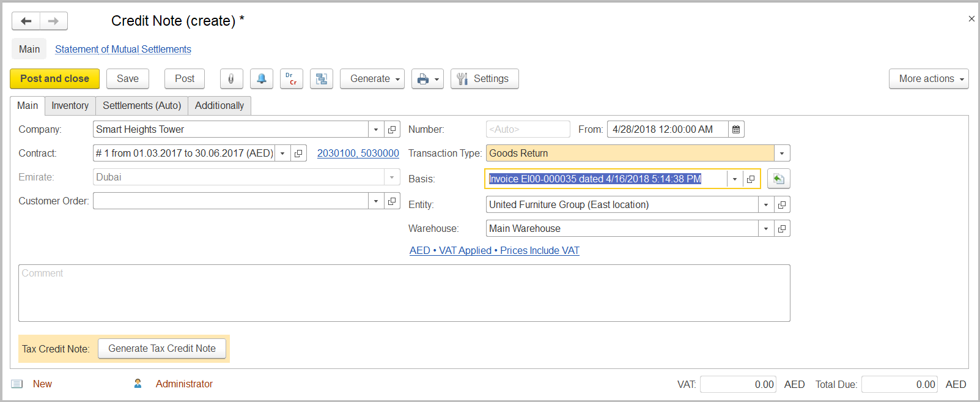Viewport: 980px width, 402px height.
Task: Expand the Customer Order dropdown
Action: (x=376, y=201)
